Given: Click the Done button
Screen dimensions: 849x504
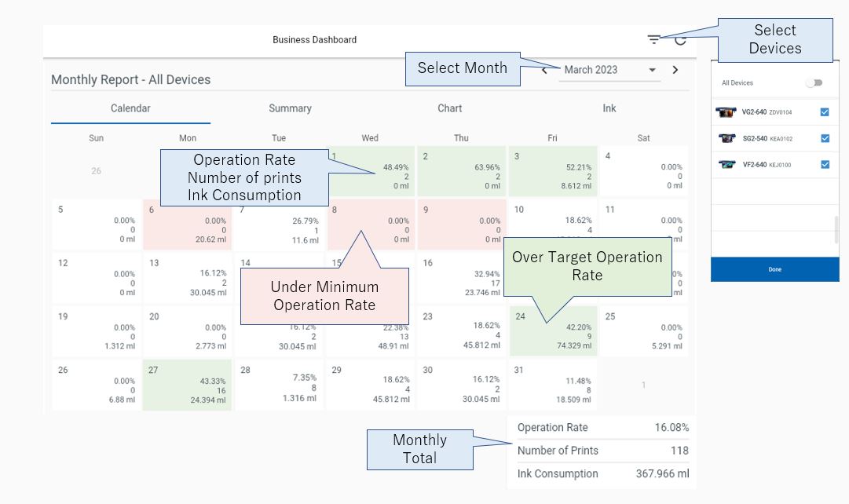Looking at the screenshot, I should click(775, 269).
